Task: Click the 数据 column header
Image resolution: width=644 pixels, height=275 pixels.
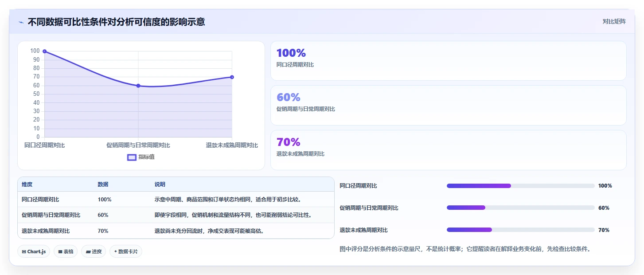Action: coord(103,185)
